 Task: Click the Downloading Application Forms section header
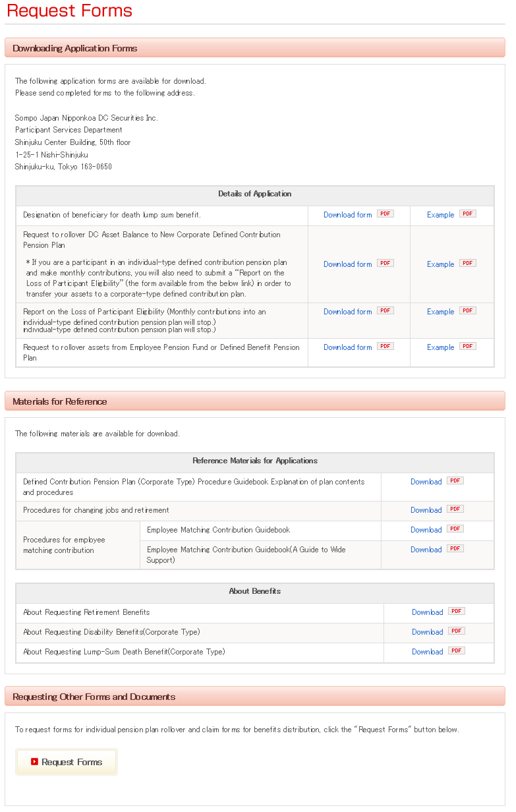tap(72, 47)
